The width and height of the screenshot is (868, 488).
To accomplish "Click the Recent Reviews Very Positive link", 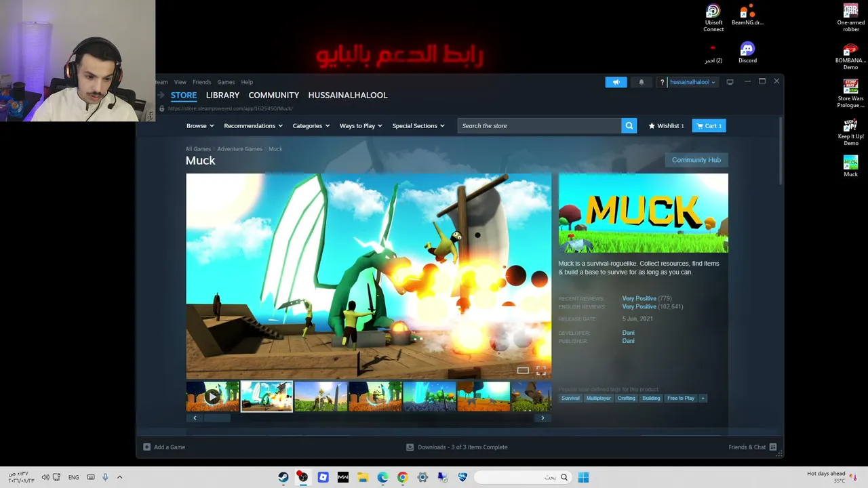I will coord(639,299).
